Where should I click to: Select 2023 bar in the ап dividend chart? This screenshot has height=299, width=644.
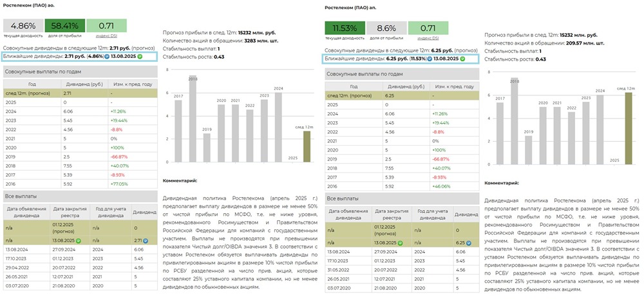coord(585,133)
